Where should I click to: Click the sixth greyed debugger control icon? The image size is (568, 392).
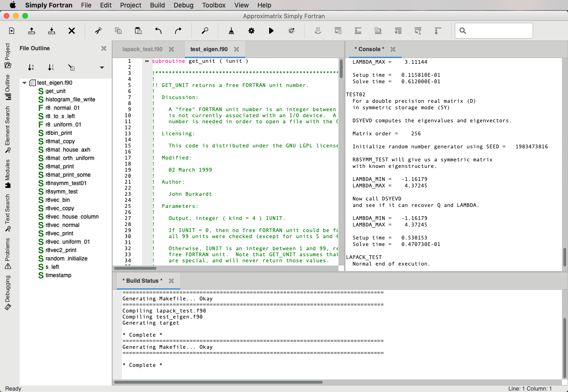point(418,31)
